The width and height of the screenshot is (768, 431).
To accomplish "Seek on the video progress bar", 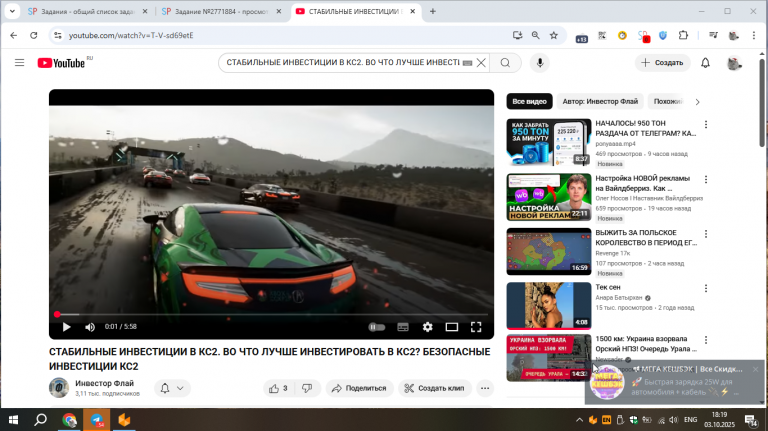I will click(271, 314).
